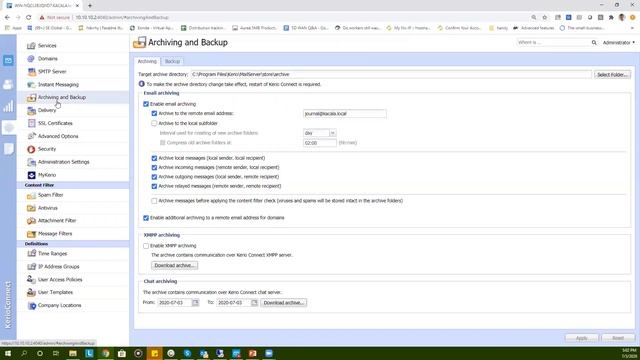Image resolution: width=640 pixels, height=360 pixels.
Task: Click the target archive directory field
Action: click(x=391, y=74)
